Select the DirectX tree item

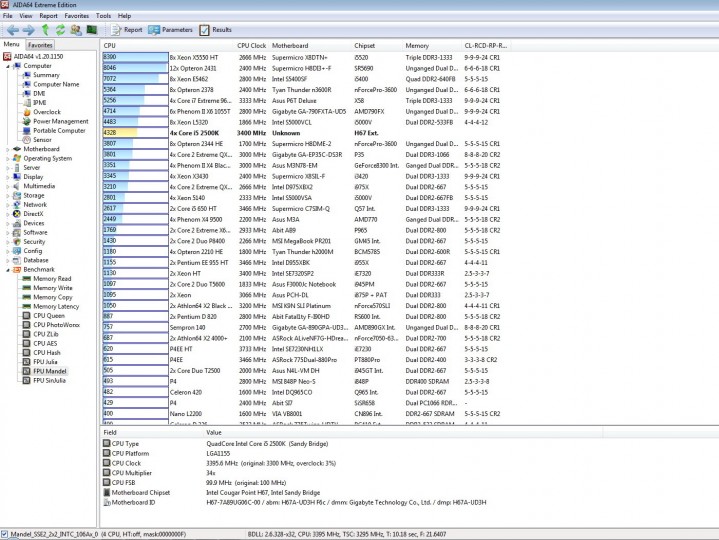(x=33, y=214)
